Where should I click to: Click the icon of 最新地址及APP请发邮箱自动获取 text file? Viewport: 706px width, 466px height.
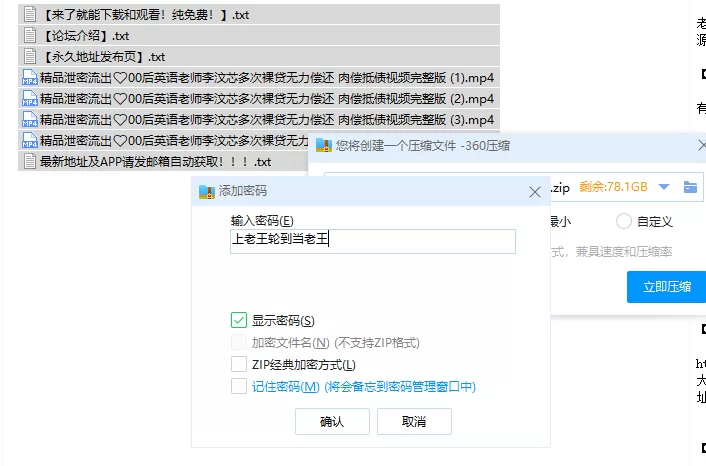(x=30, y=161)
